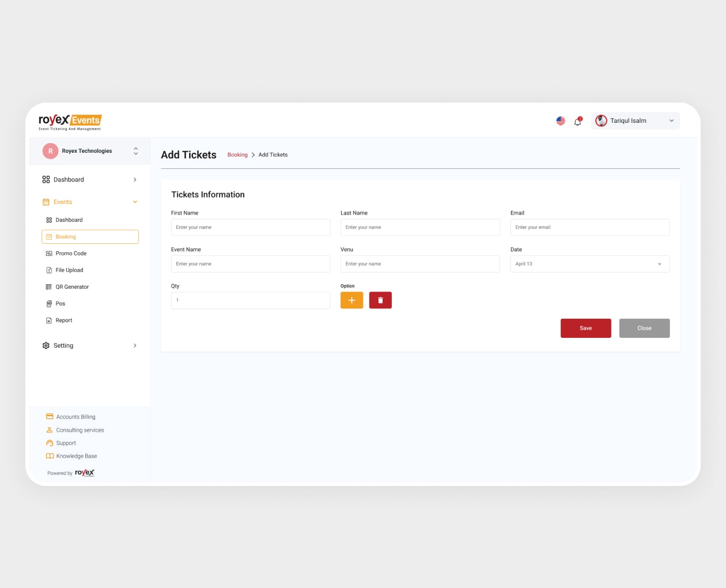Expand the Tariqul Isalm user menu
726x588 pixels.
pyautogui.click(x=636, y=121)
